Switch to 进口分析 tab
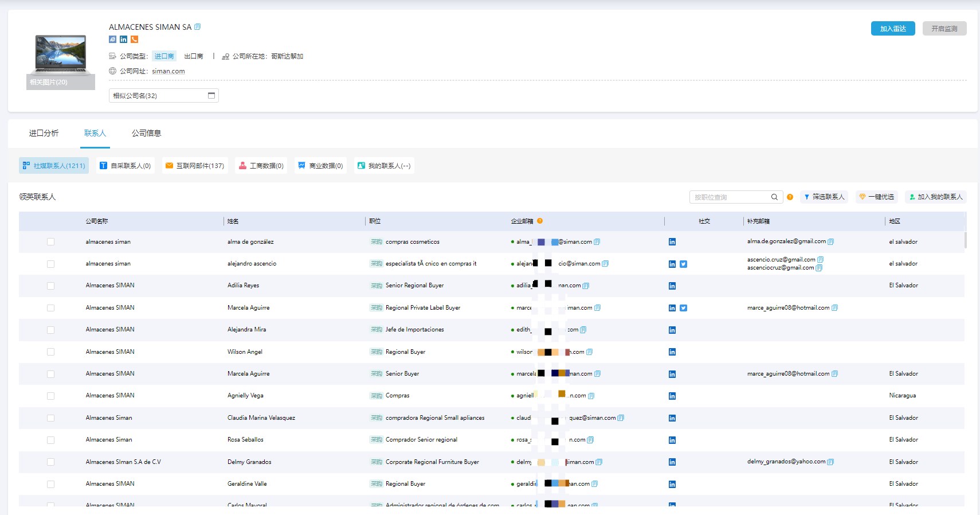This screenshot has width=980, height=515. [x=44, y=133]
